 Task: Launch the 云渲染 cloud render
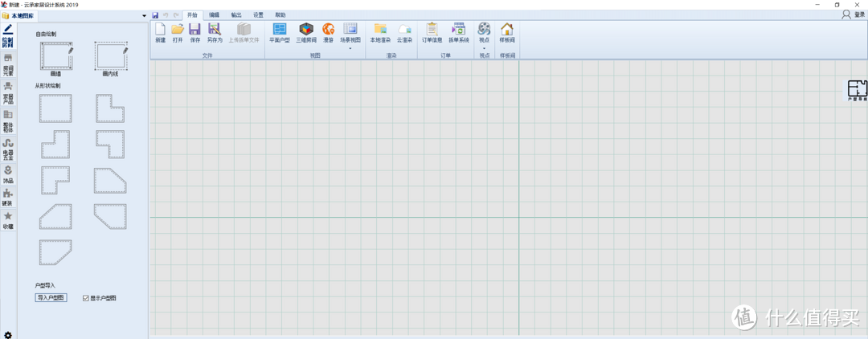click(x=404, y=33)
